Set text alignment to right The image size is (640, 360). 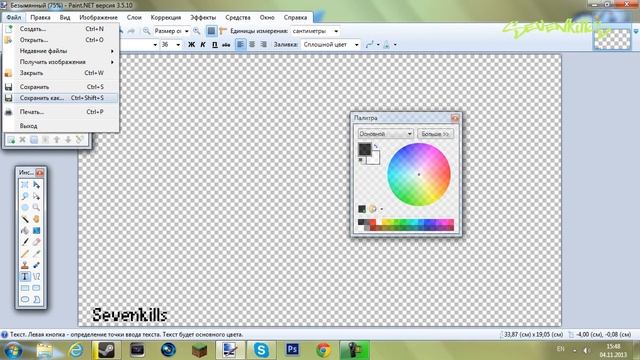(264, 44)
